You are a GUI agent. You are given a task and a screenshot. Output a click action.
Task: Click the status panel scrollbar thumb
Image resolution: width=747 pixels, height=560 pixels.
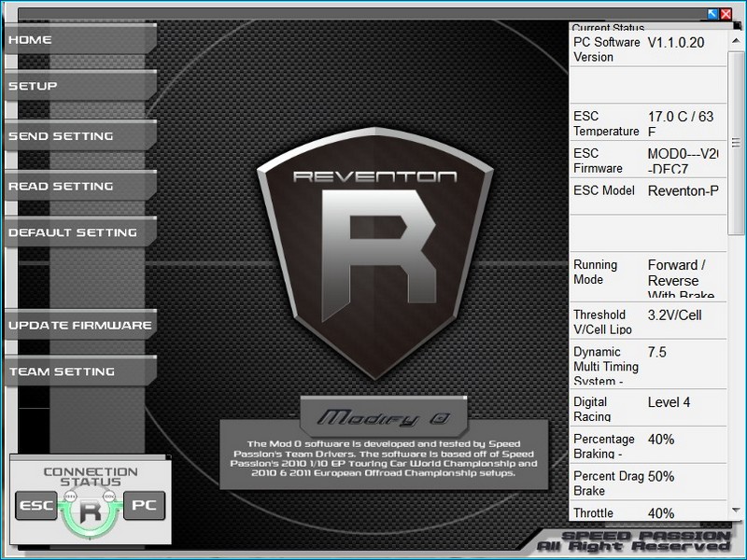[x=736, y=143]
